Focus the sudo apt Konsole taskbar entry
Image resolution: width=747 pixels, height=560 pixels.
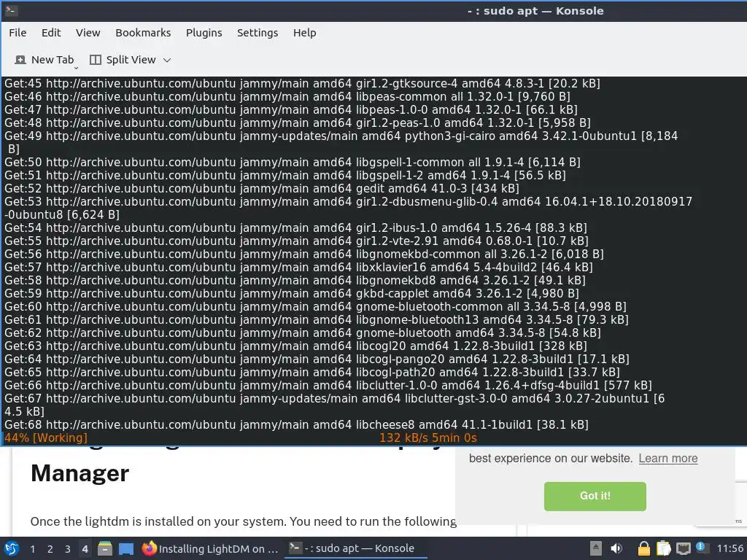355,548
